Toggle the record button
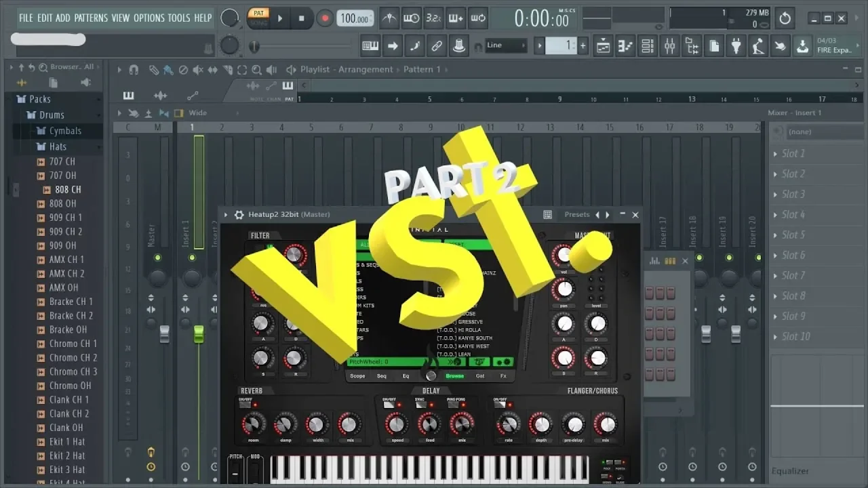The image size is (868, 488). [x=325, y=18]
